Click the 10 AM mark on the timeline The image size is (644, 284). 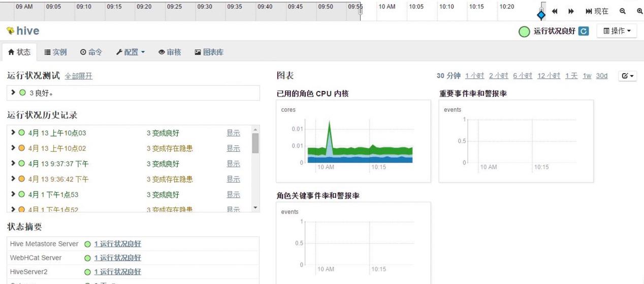click(x=387, y=7)
